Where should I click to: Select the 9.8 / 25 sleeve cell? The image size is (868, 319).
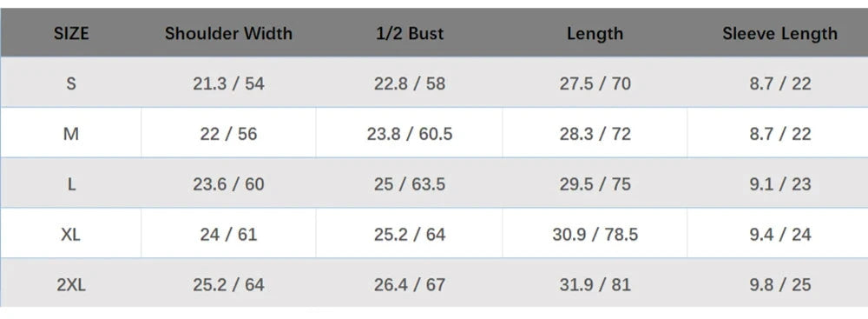point(780,284)
